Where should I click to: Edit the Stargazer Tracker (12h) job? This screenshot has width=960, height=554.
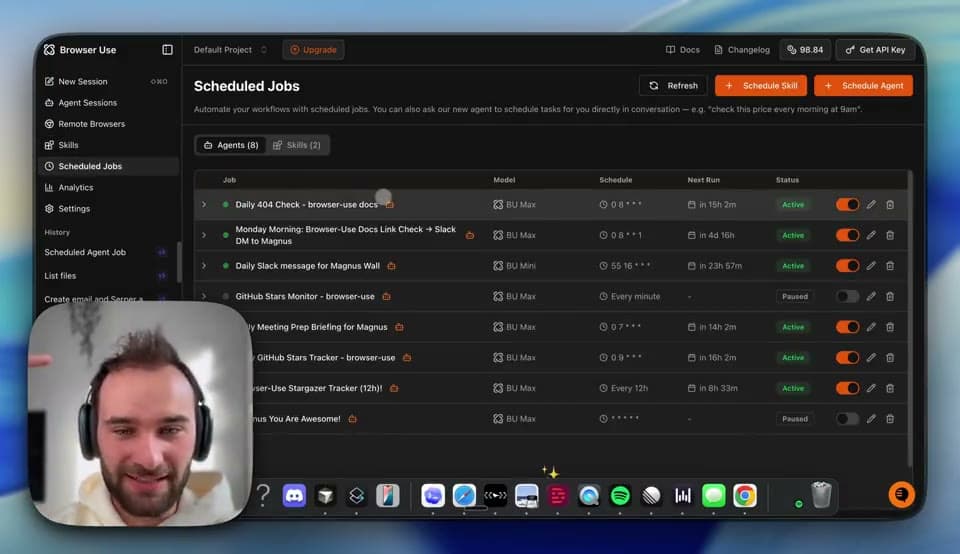click(871, 388)
